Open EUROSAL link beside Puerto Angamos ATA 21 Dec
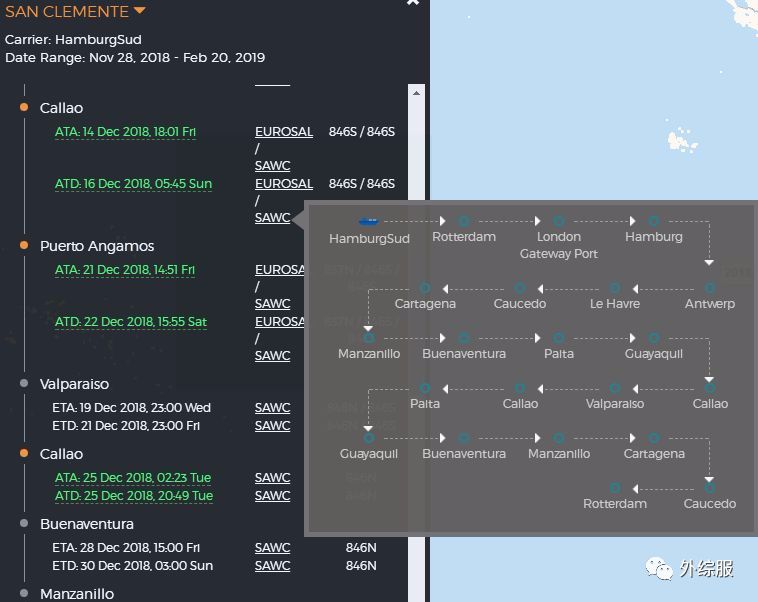Viewport: 758px width, 602px height. (280, 269)
